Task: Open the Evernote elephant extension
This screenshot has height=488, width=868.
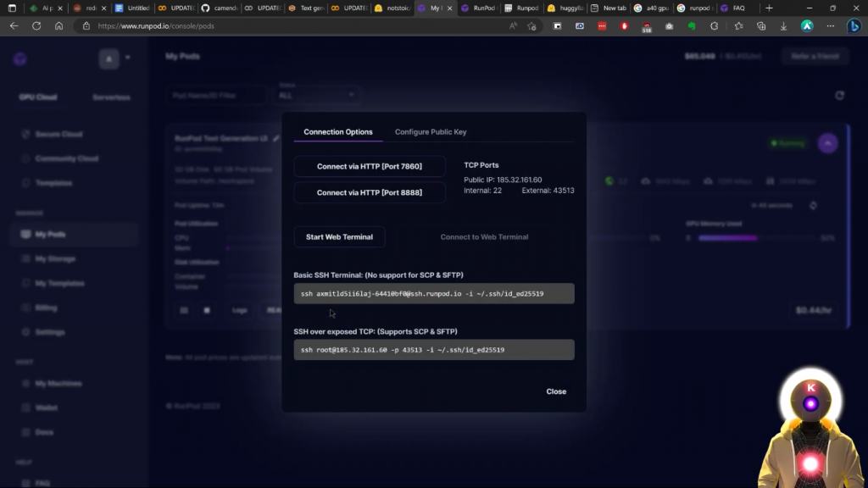Action: pos(692,26)
